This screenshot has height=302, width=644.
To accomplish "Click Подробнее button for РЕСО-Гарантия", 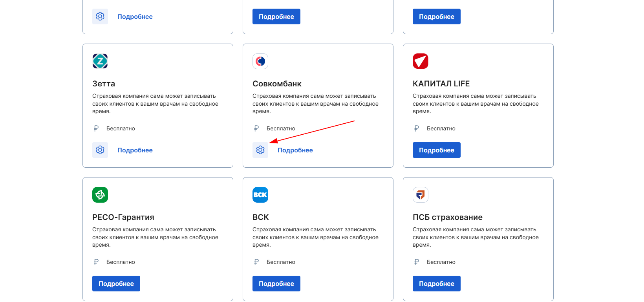I will (x=116, y=284).
